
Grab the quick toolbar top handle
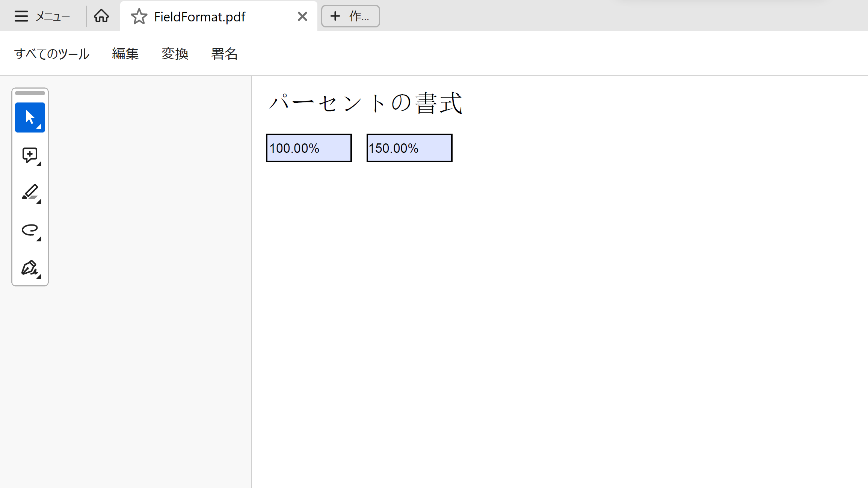coord(30,93)
